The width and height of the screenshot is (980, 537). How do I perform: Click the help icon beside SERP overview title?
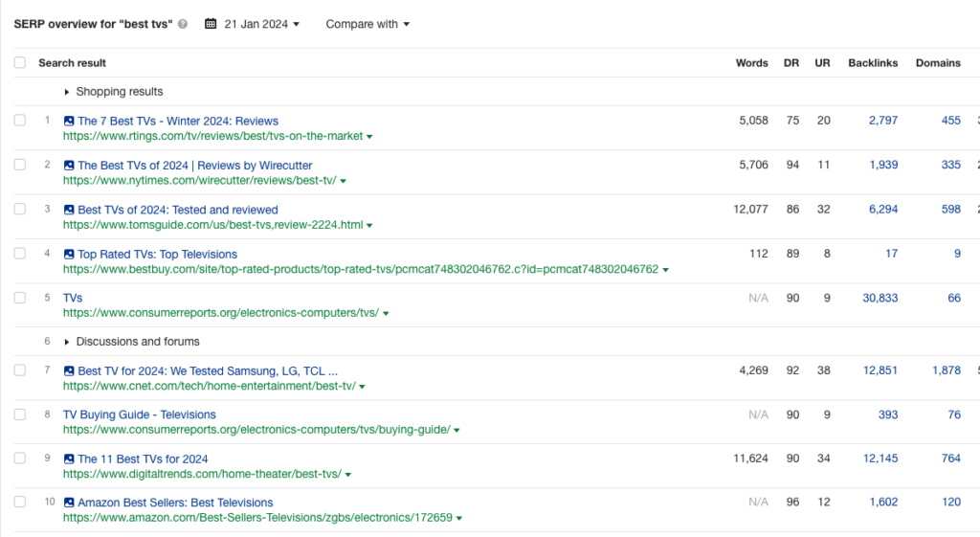pos(183,25)
